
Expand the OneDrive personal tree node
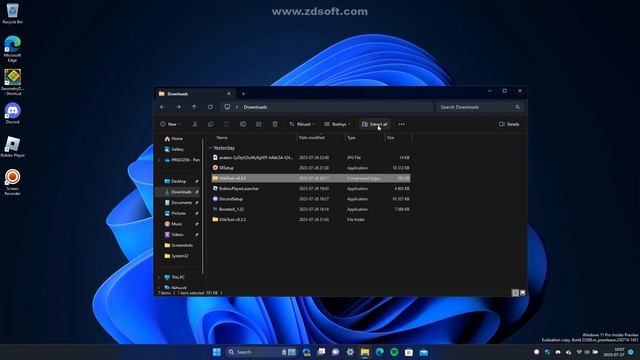click(159, 160)
